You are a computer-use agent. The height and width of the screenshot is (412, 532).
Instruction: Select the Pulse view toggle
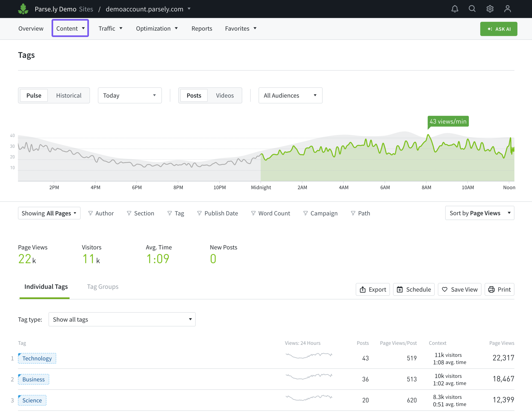click(x=34, y=95)
